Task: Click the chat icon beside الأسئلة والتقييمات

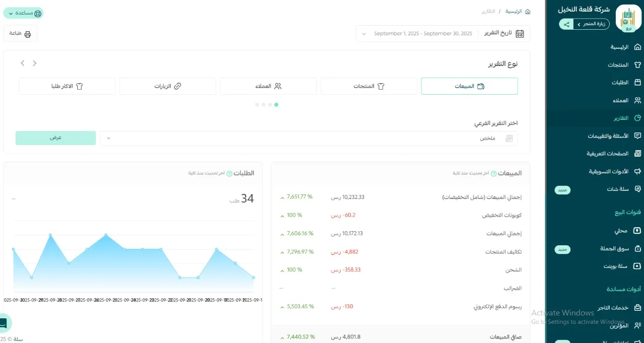Action: [x=637, y=136]
